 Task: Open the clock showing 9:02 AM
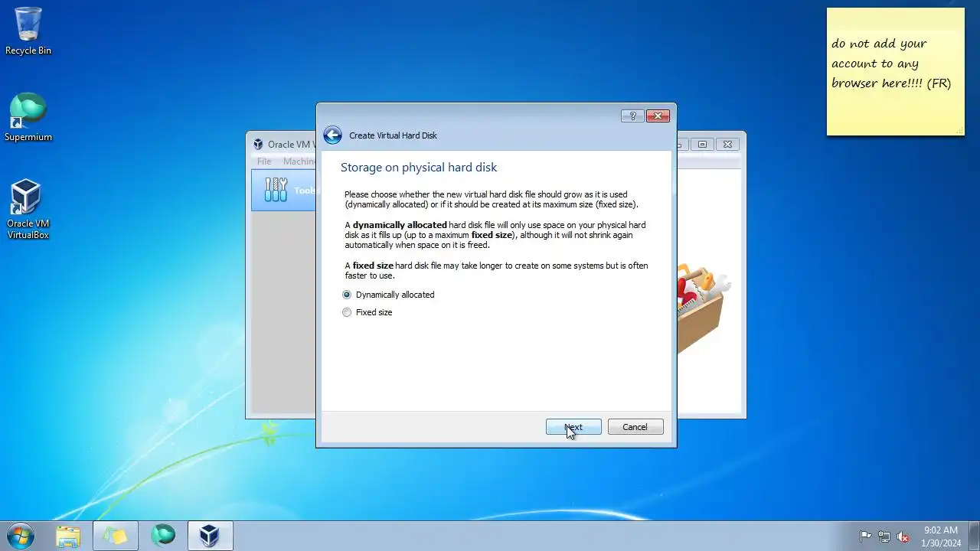pyautogui.click(x=941, y=536)
